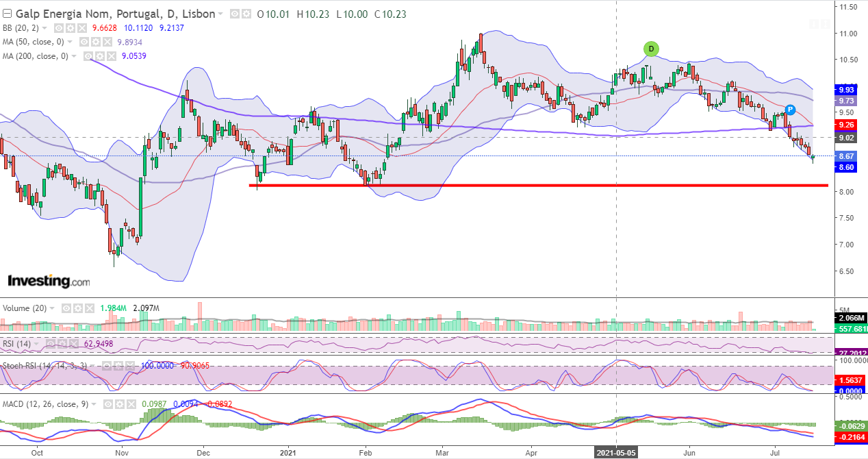Open Galp Energia symbol dropdown arrow
Image resolution: width=868 pixels, height=459 pixels.
[x=220, y=14]
